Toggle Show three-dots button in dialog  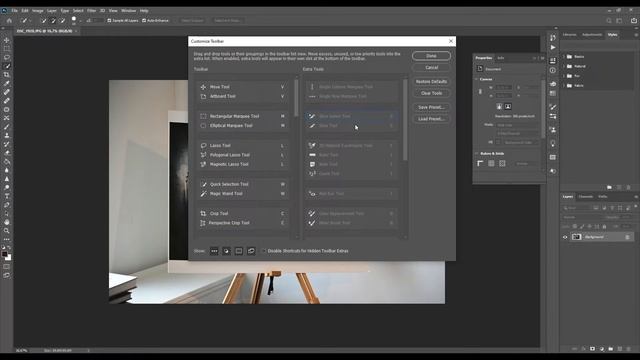[x=214, y=251]
